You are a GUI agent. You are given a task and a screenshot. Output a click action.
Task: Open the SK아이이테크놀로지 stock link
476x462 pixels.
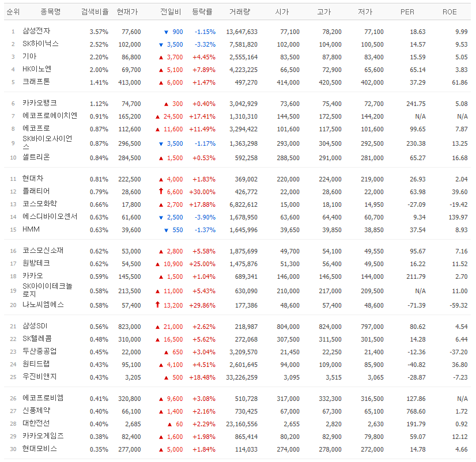coord(47,290)
